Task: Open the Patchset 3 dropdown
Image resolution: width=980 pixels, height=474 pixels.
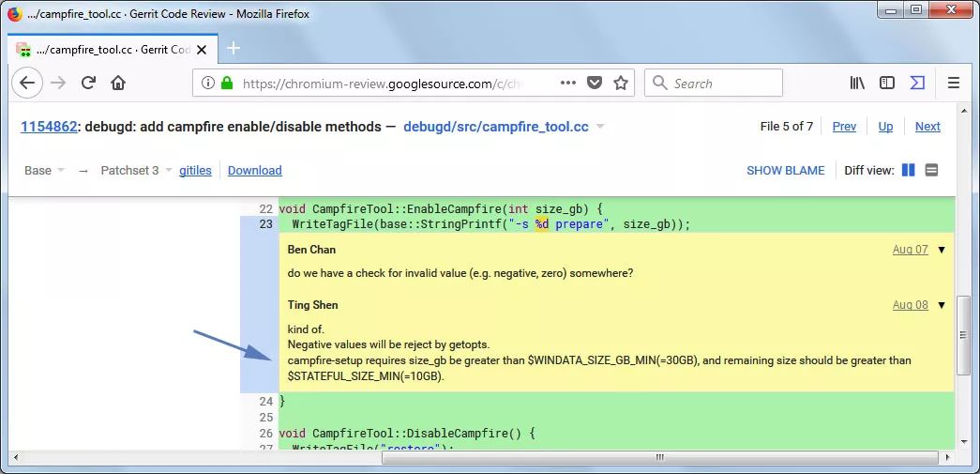Action: coord(136,170)
